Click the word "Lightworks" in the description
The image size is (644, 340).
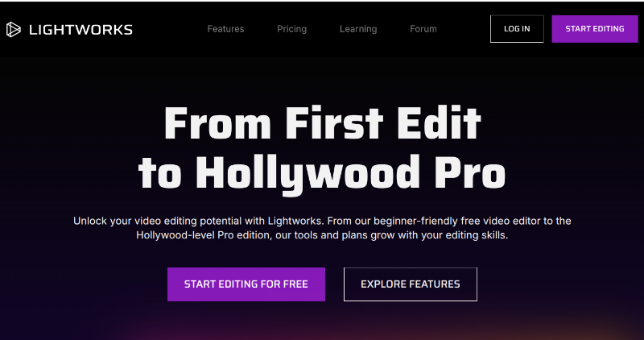point(295,221)
